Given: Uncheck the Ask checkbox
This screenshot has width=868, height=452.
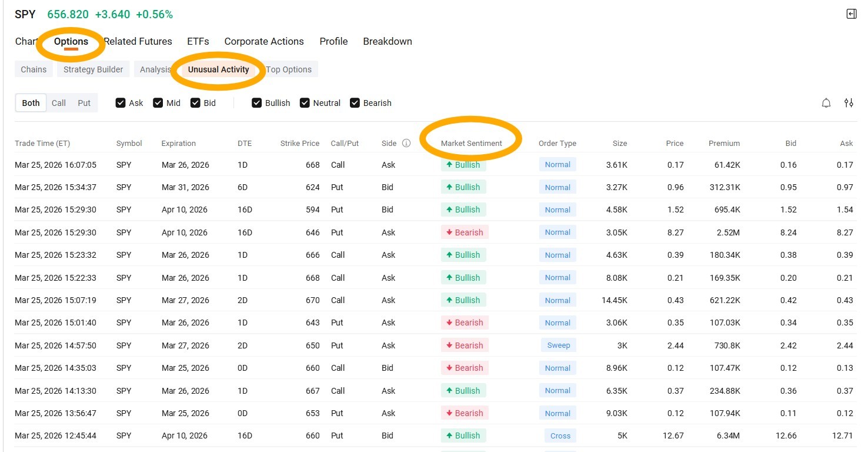Looking at the screenshot, I should click(121, 103).
